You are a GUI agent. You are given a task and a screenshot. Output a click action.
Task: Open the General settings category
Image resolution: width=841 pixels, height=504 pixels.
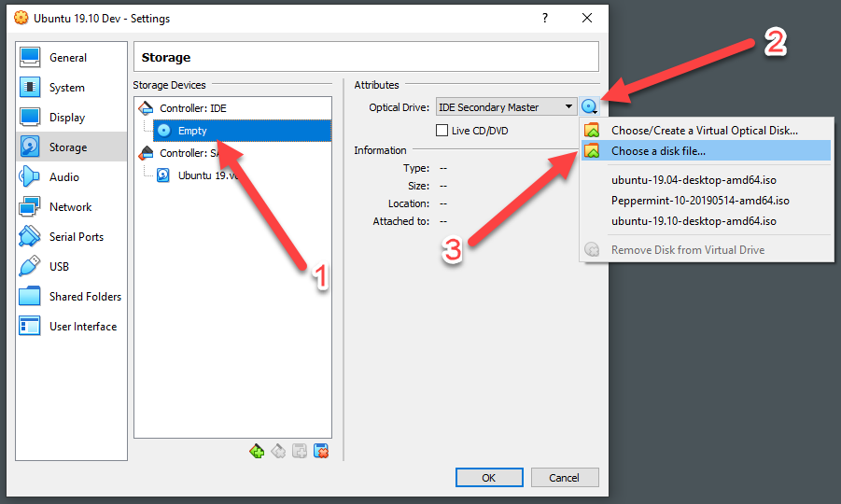click(x=71, y=57)
